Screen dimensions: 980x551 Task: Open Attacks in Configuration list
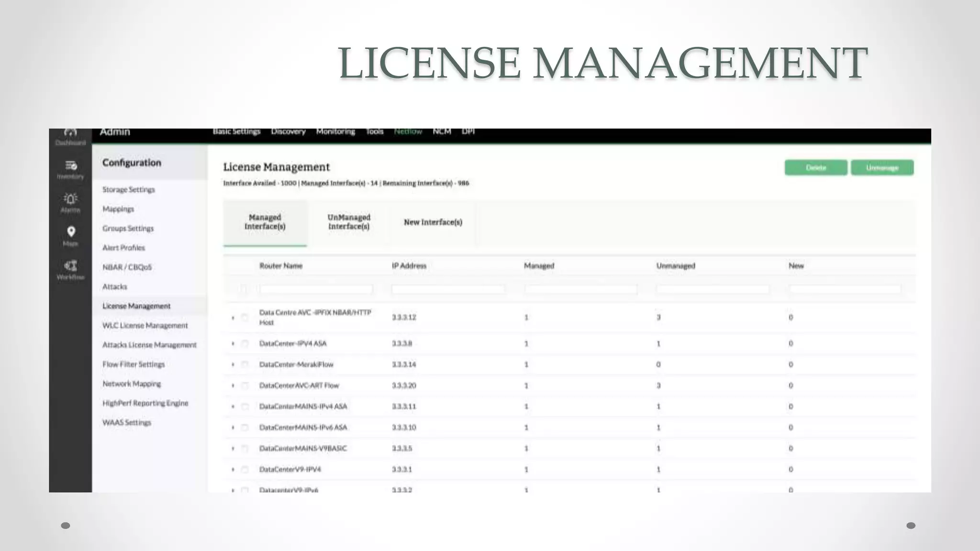tap(115, 287)
